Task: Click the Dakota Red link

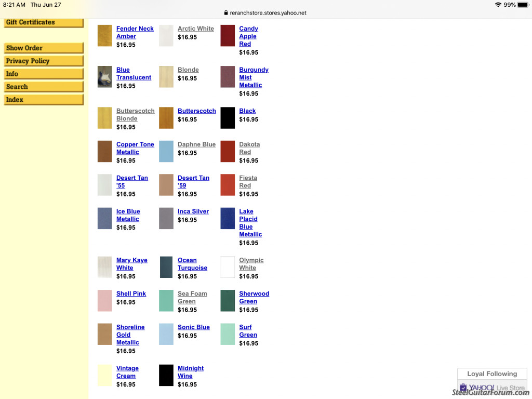Action: pos(249,148)
